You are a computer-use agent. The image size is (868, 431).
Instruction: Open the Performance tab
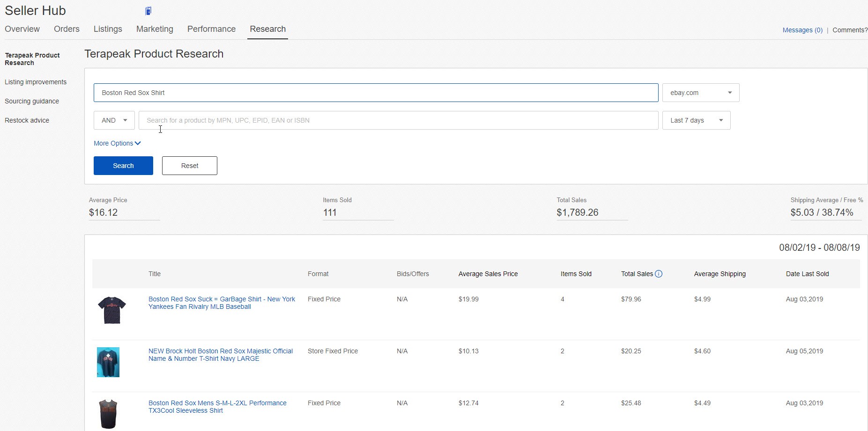click(211, 29)
